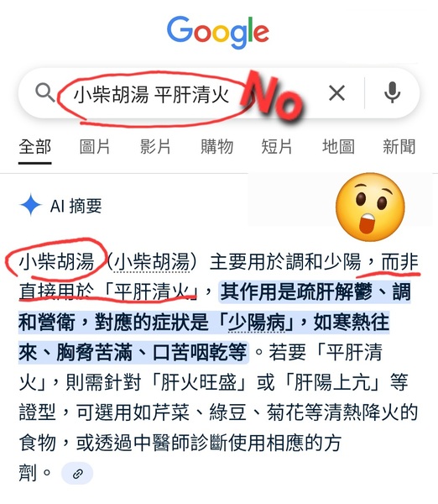Start voice search with microphone icon
438x504 pixels.
393,92
